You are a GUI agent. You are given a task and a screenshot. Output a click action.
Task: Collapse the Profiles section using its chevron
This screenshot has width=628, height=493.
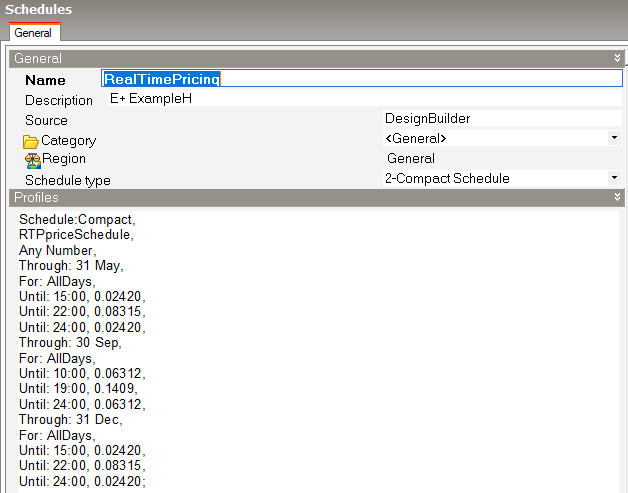[618, 198]
